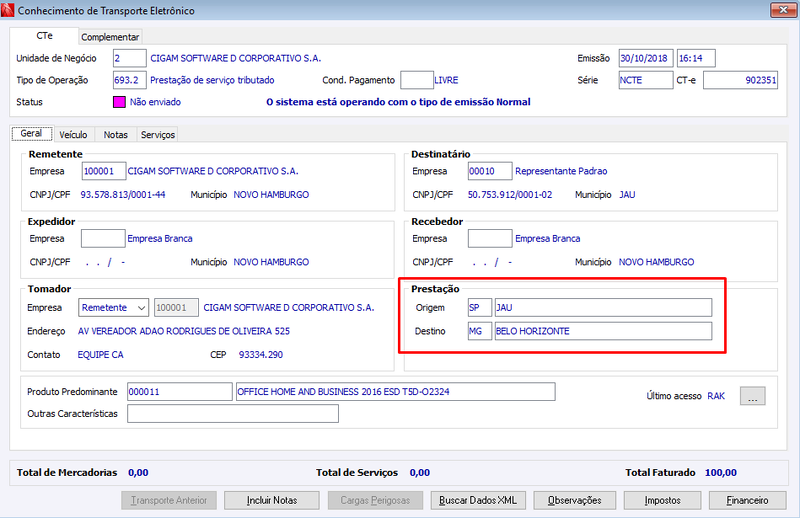800x518 pixels.
Task: Switch to the Complementar tab
Action: tap(110, 37)
